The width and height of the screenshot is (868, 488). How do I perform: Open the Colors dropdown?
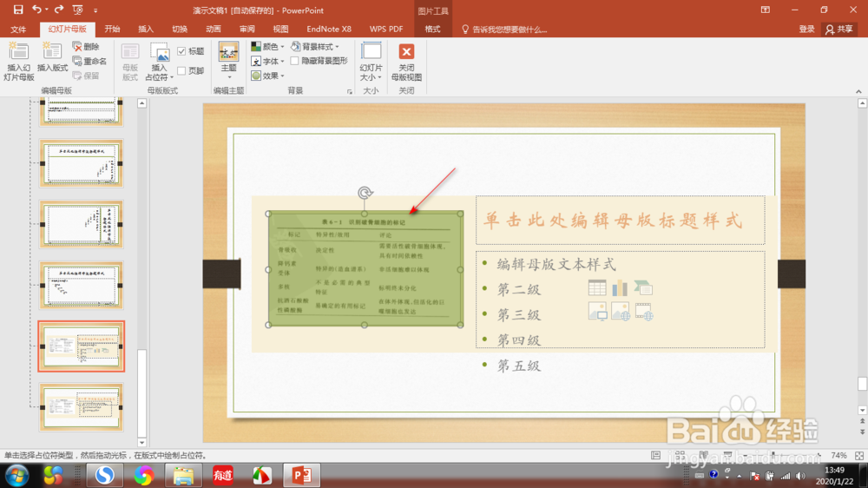pos(268,47)
